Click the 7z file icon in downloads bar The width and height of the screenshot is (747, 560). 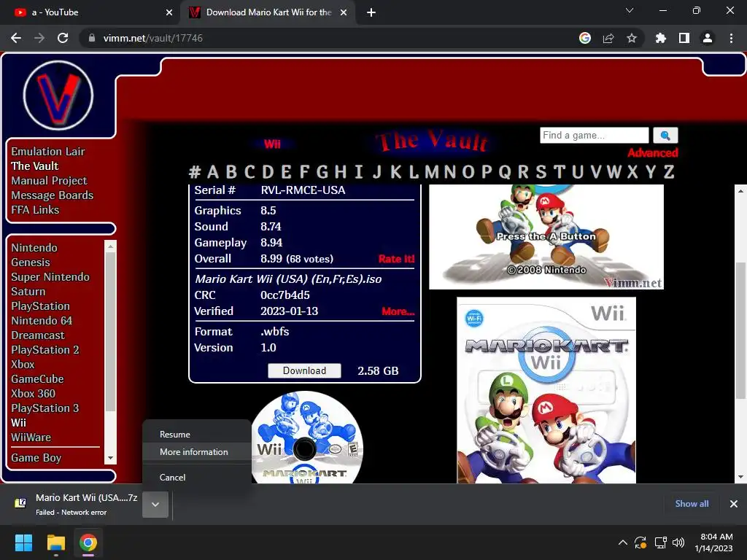pos(20,503)
